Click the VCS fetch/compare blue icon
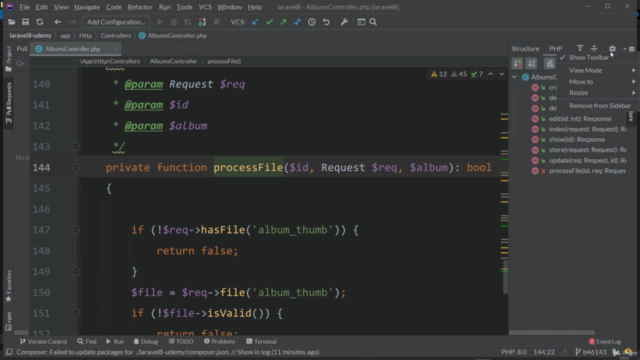The width and height of the screenshot is (640, 360). click(298, 22)
